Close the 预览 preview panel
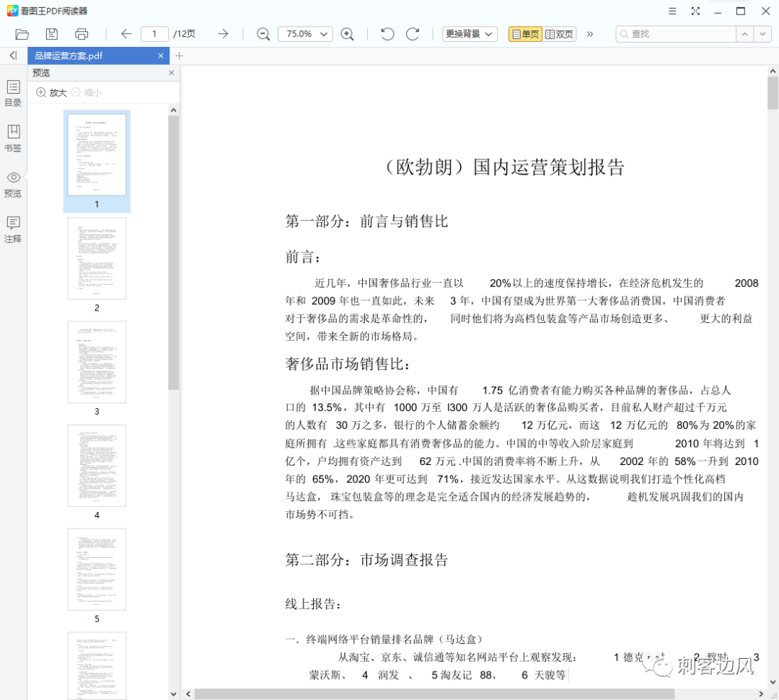Viewport: 779px width, 700px height. tap(172, 73)
